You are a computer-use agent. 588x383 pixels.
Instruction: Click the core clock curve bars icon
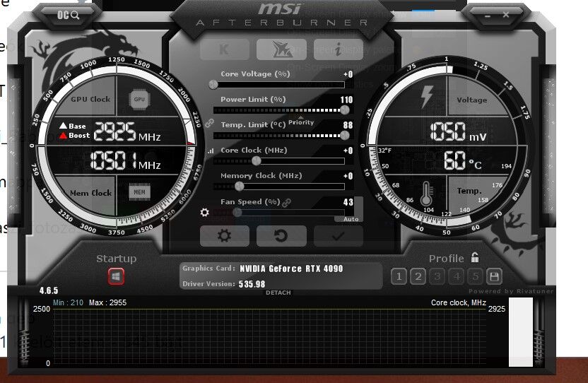(x=211, y=151)
